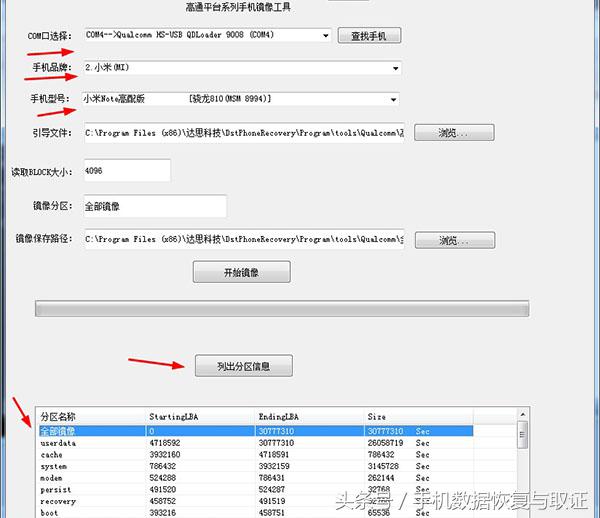600x518 pixels.
Task: Click the Size column header
Action: click(418, 416)
